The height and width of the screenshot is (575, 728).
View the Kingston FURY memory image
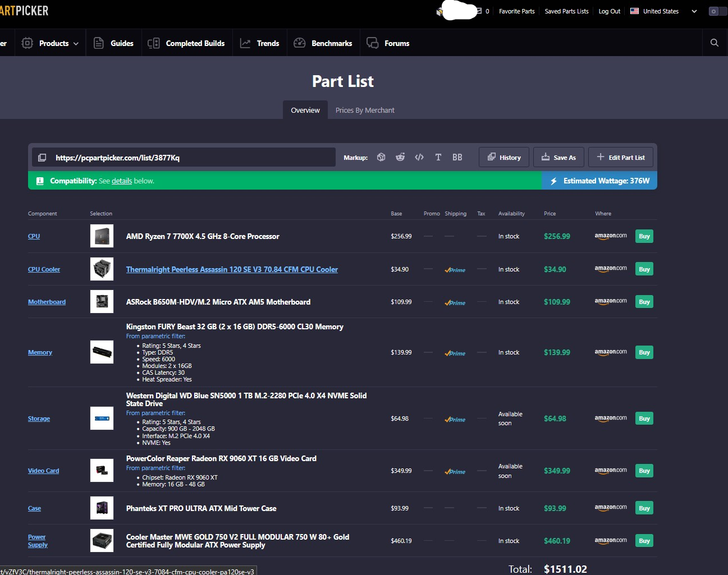tap(102, 352)
